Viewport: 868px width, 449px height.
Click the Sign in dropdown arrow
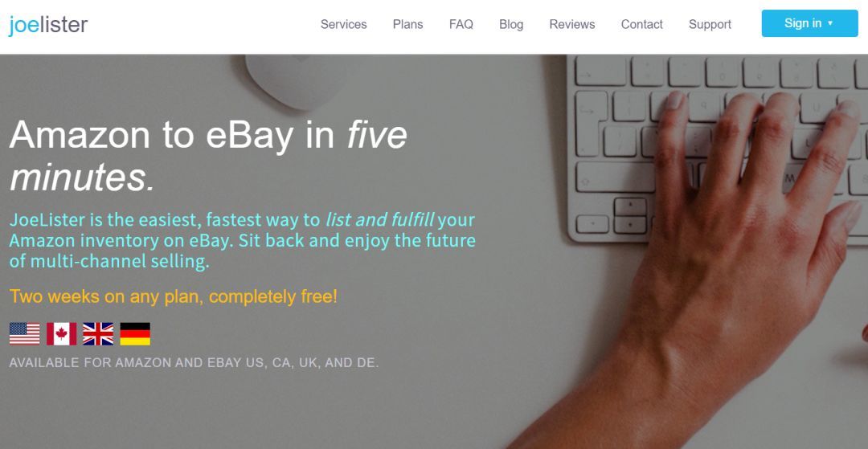(829, 23)
